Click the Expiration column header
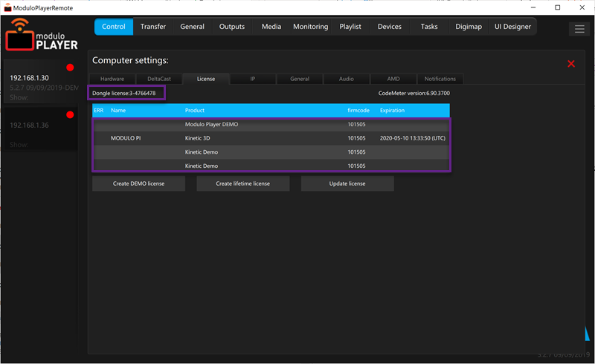This screenshot has width=595, height=364. point(392,110)
